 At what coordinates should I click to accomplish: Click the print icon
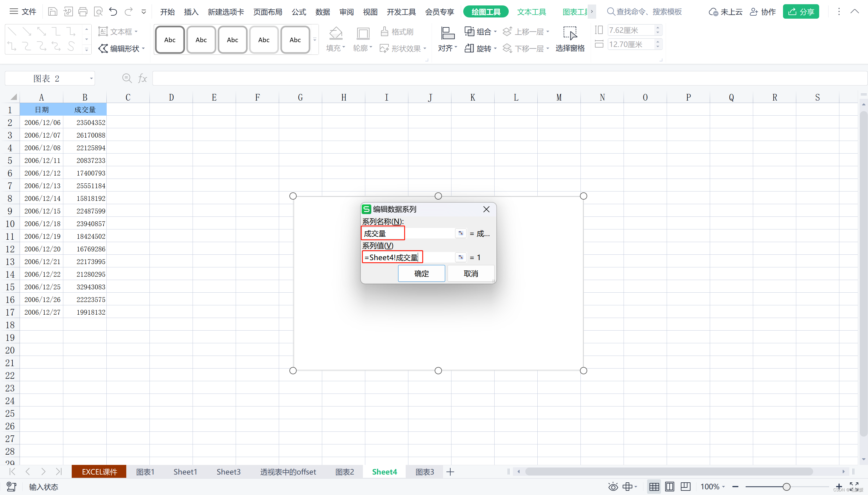(83, 12)
